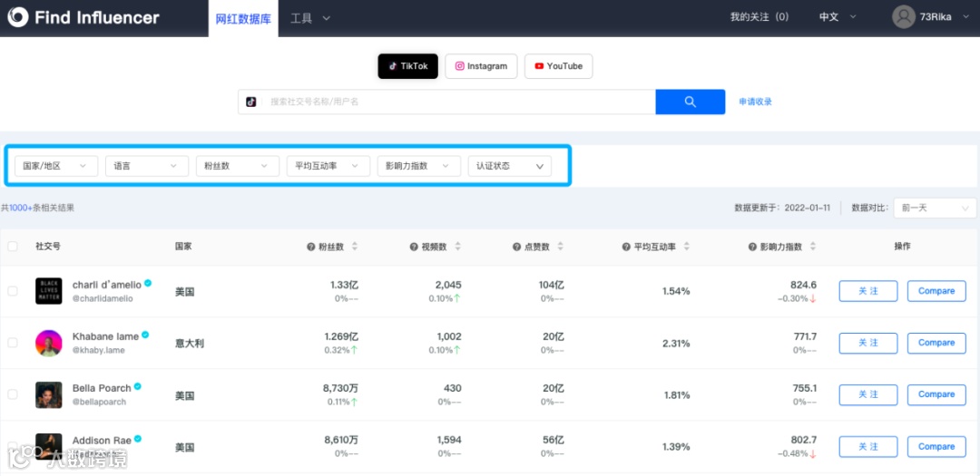
Task: Sort by 点赞数 using sort arrows
Action: [561, 247]
